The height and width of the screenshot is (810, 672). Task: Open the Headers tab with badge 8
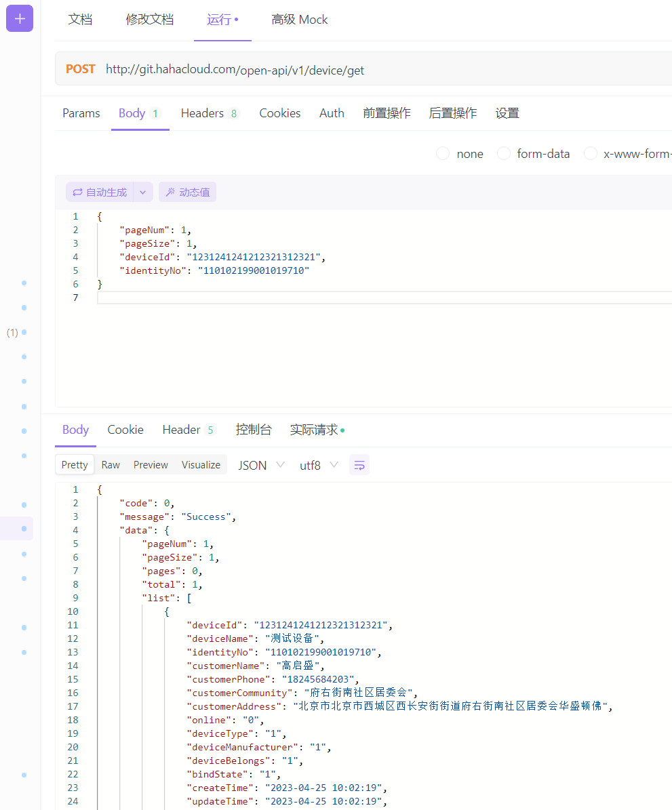tap(210, 113)
